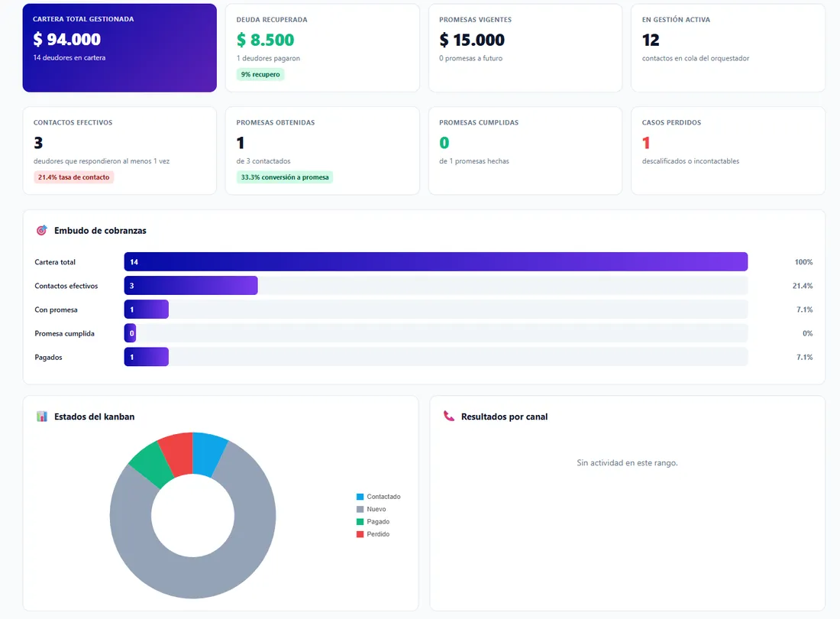Click the "0 promesas a futuro" text
The image size is (840, 619).
(x=471, y=58)
